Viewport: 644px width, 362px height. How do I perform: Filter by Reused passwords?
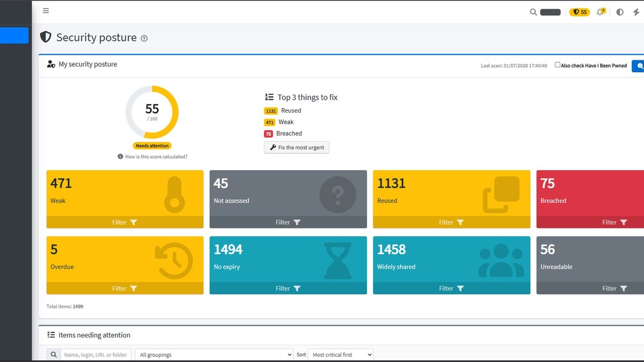[x=451, y=222]
